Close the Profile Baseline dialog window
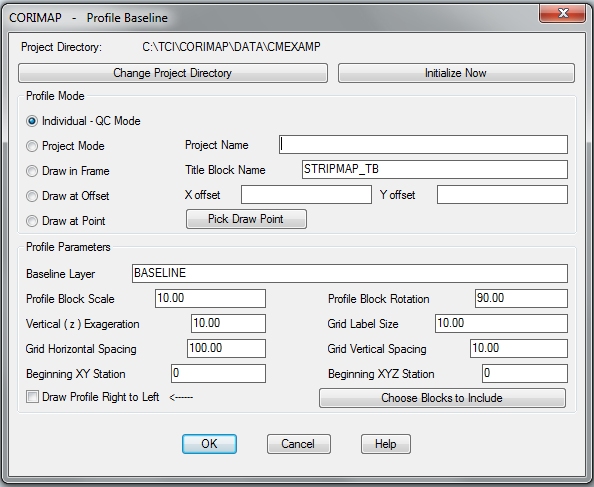The image size is (594, 487). (563, 14)
